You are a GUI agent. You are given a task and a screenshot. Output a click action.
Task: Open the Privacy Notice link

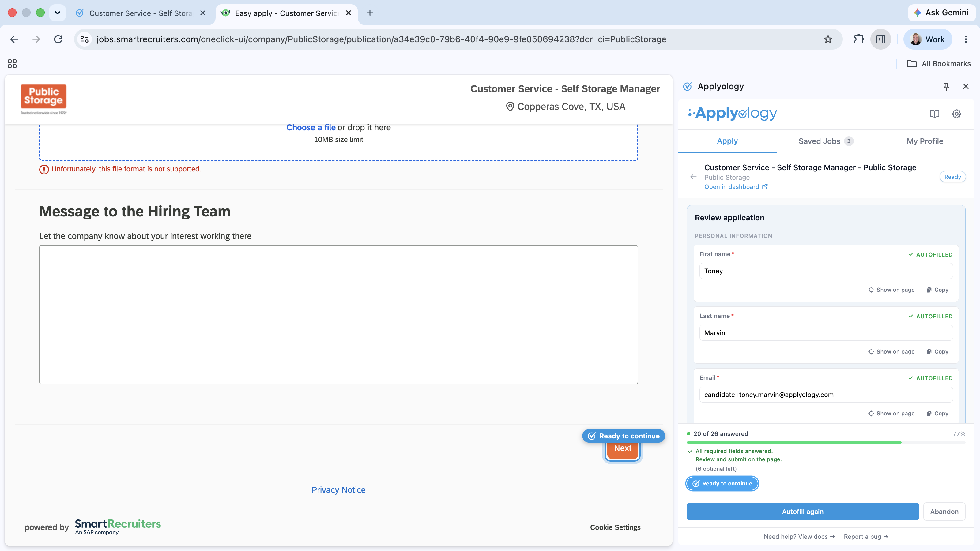coord(338,490)
